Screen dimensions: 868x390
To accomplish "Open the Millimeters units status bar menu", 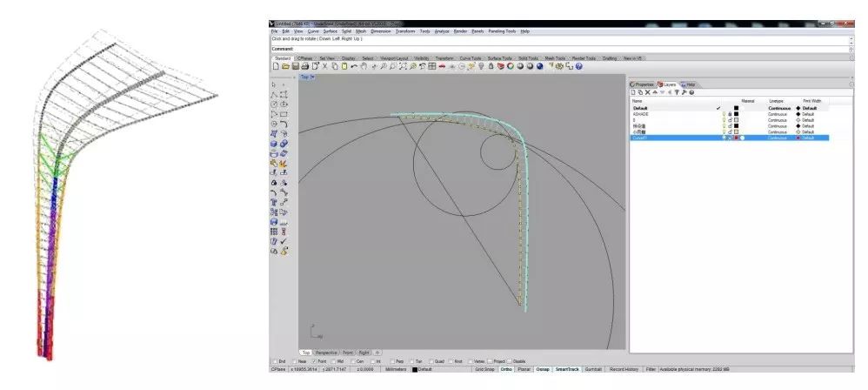I will 396,369.
